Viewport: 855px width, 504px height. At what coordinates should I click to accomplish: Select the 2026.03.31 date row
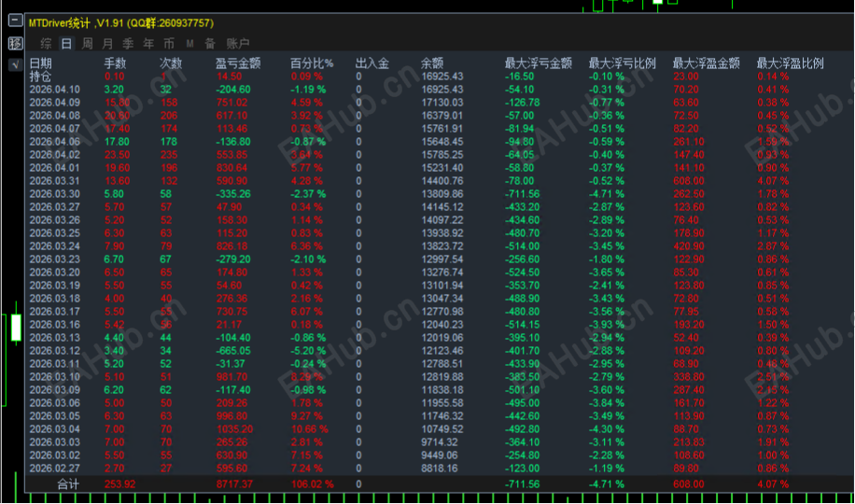coord(54,181)
